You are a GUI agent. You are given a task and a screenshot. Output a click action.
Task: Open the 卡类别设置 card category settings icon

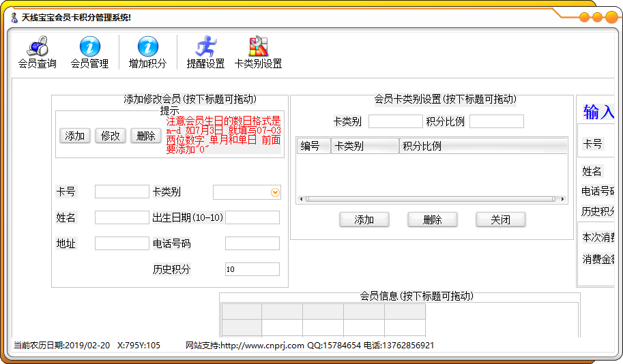point(258,52)
